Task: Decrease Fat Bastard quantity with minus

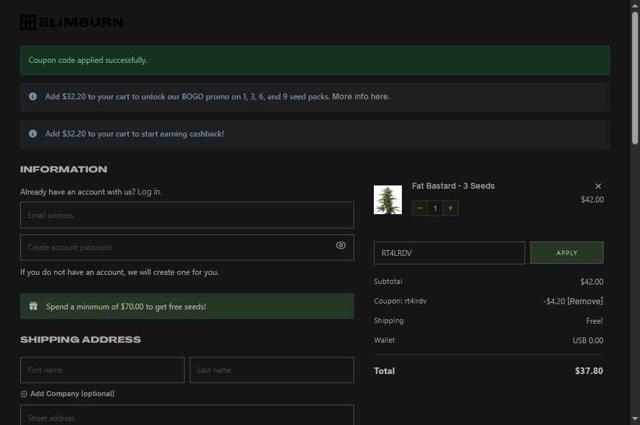Action: tap(420, 208)
